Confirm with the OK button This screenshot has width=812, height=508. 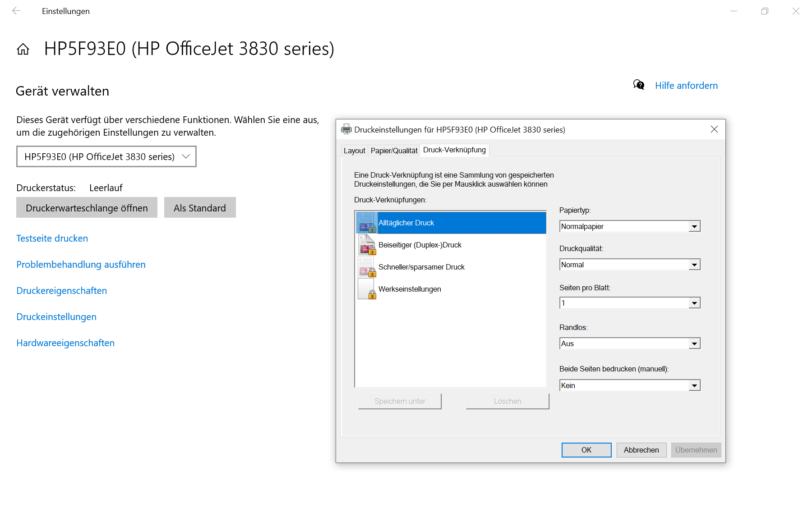tap(586, 450)
